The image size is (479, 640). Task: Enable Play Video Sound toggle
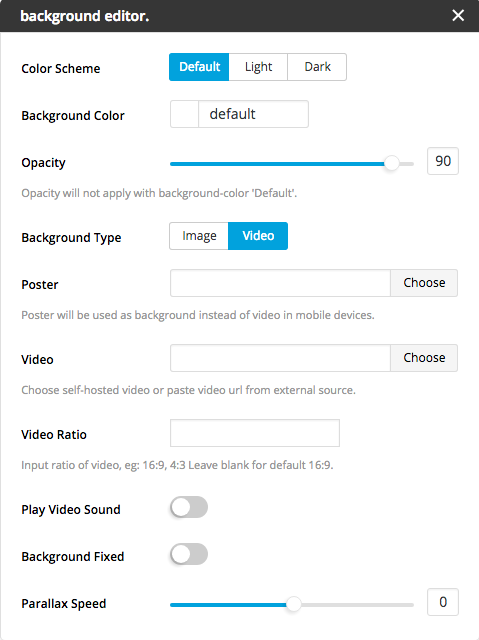[x=189, y=508]
